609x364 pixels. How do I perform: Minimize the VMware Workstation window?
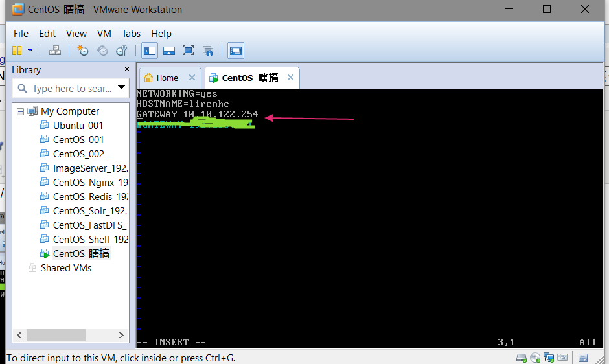pyautogui.click(x=509, y=9)
